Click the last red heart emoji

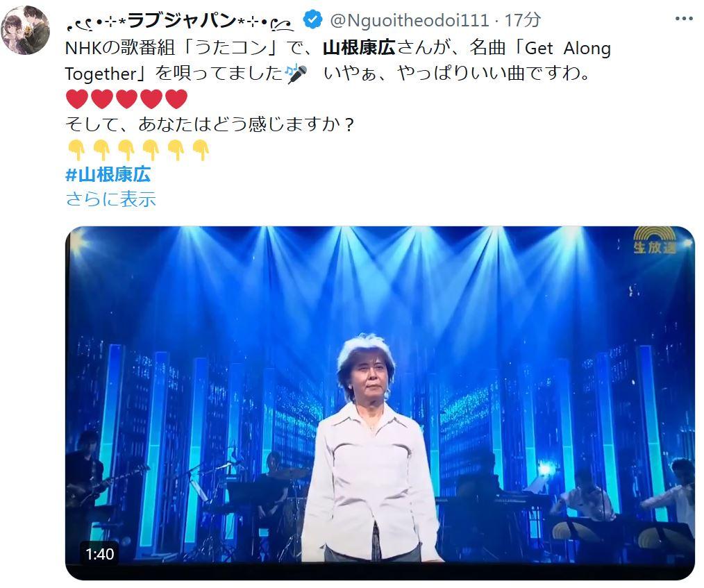coord(176,99)
